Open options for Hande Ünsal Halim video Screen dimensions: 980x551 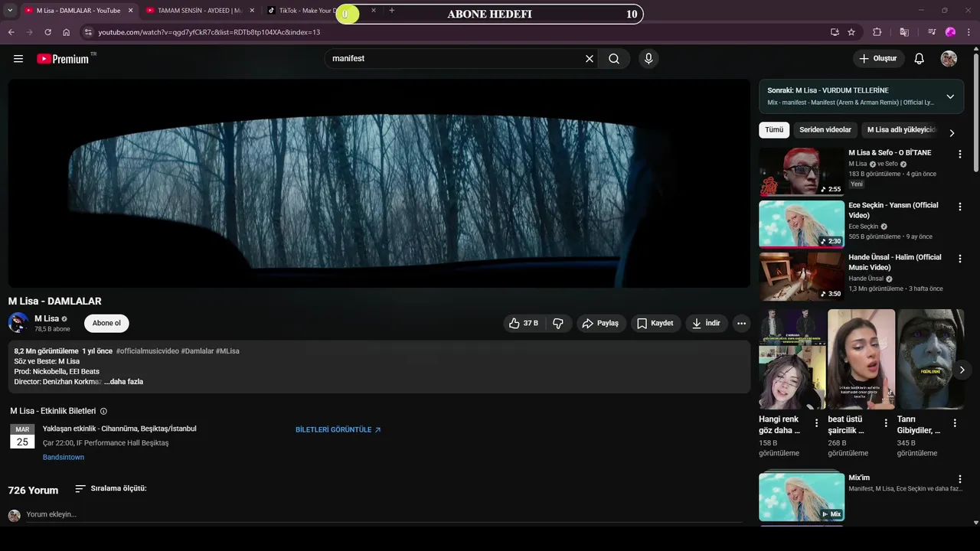(960, 259)
